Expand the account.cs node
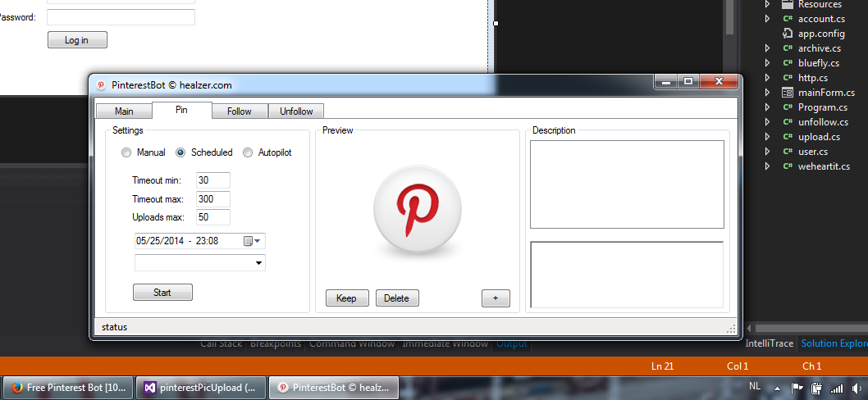This screenshot has width=868, height=400. [x=767, y=19]
